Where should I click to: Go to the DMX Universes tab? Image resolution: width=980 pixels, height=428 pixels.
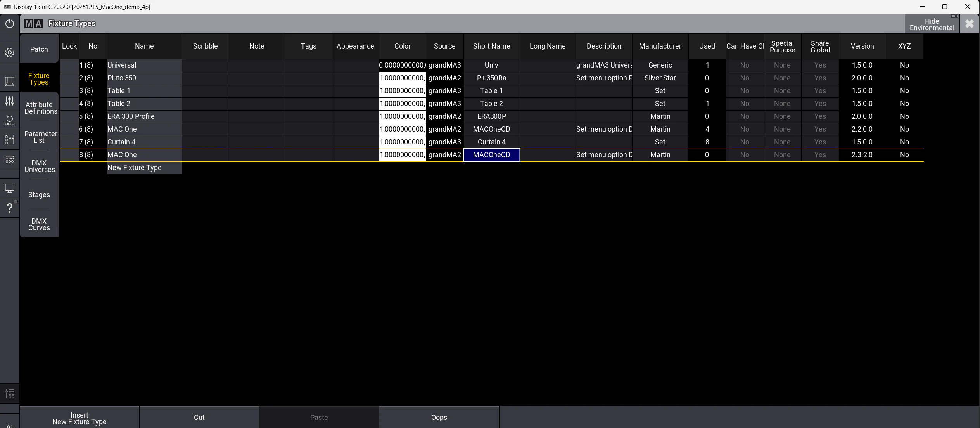[x=40, y=166]
